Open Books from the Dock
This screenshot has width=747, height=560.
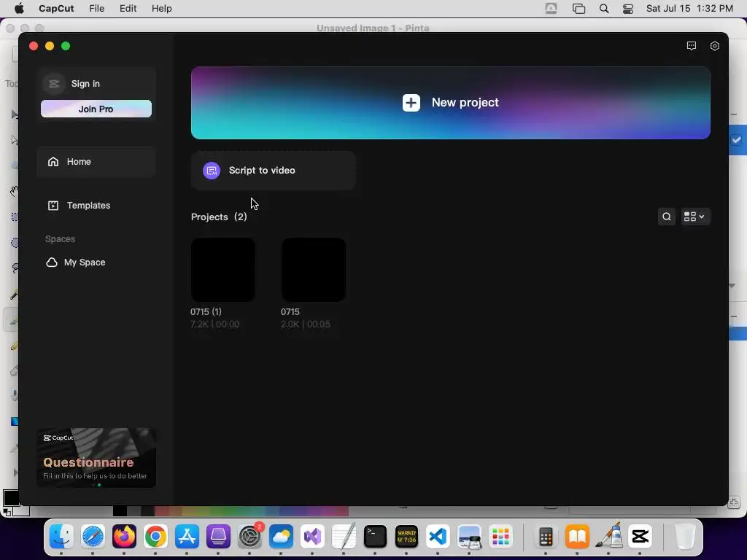click(x=578, y=537)
